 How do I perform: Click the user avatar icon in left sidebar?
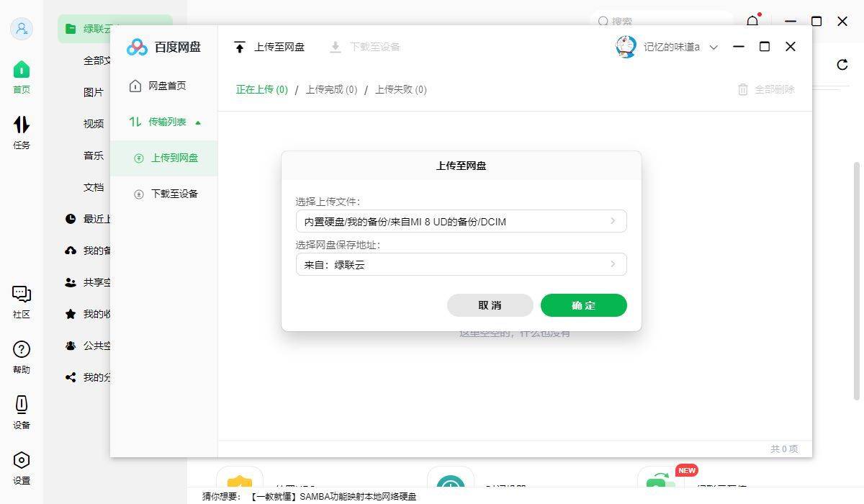pos(22,28)
